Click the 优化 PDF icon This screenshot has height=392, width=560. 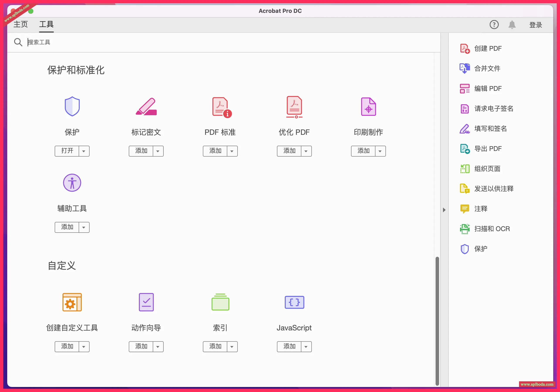click(294, 107)
